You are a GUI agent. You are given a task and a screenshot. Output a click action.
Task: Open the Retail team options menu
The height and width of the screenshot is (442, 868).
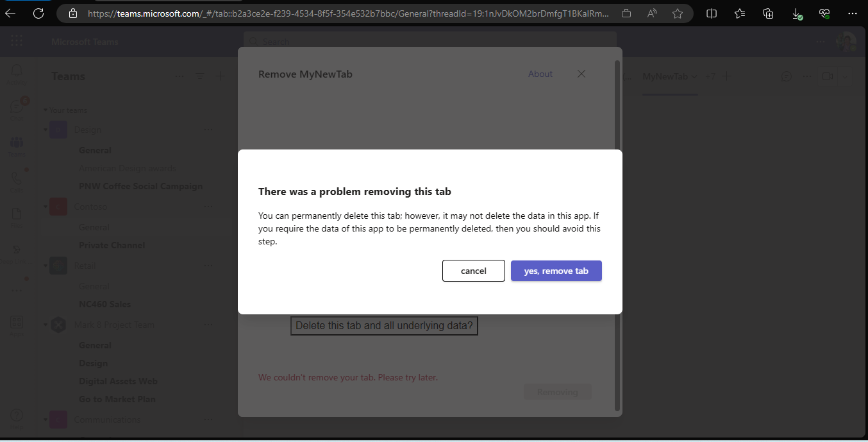[208, 265]
